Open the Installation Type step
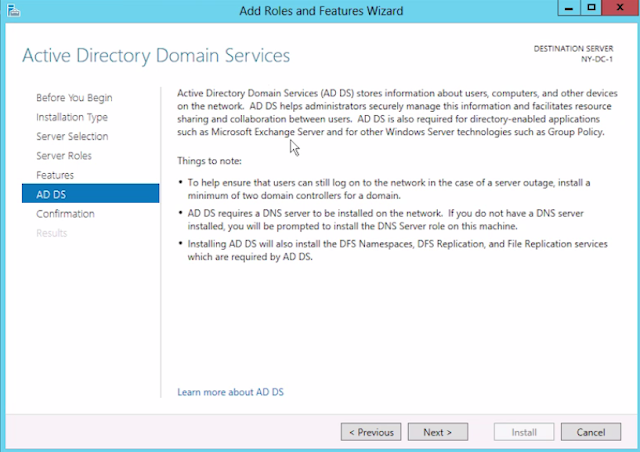 pyautogui.click(x=72, y=117)
